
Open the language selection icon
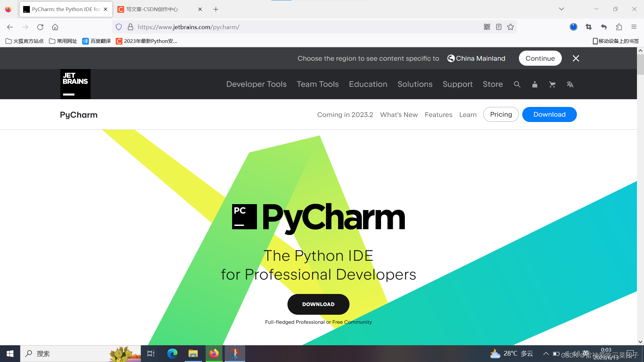coord(570,84)
